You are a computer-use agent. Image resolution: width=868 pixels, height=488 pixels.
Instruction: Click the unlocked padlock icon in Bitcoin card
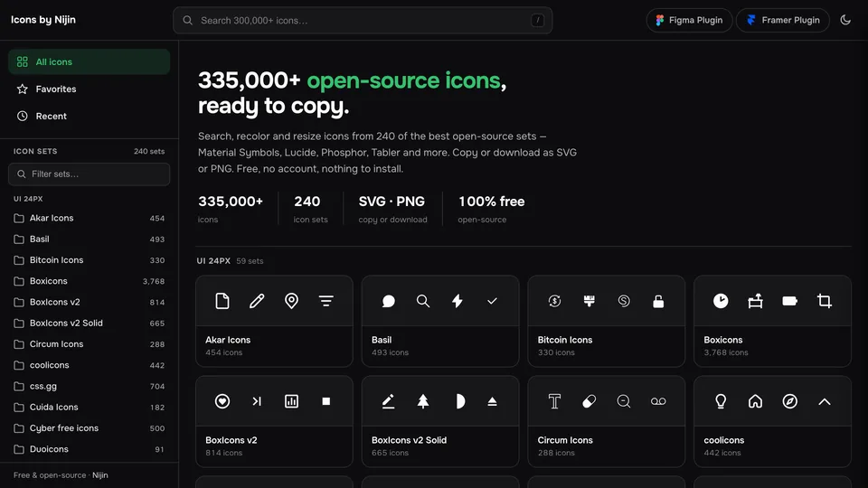tap(658, 301)
